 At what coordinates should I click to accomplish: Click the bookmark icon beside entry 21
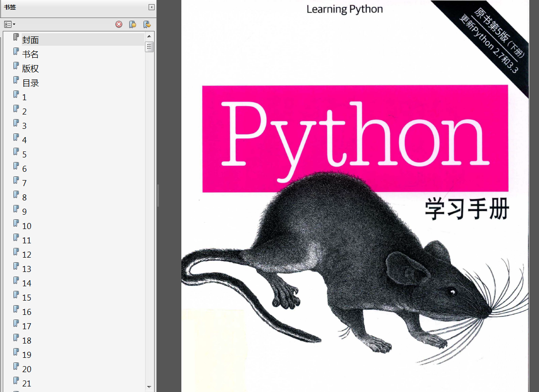click(16, 380)
